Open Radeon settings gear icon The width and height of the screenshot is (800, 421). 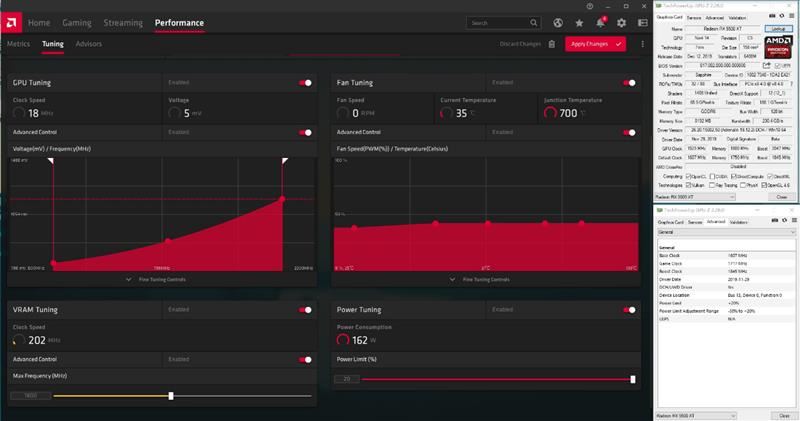(x=621, y=23)
